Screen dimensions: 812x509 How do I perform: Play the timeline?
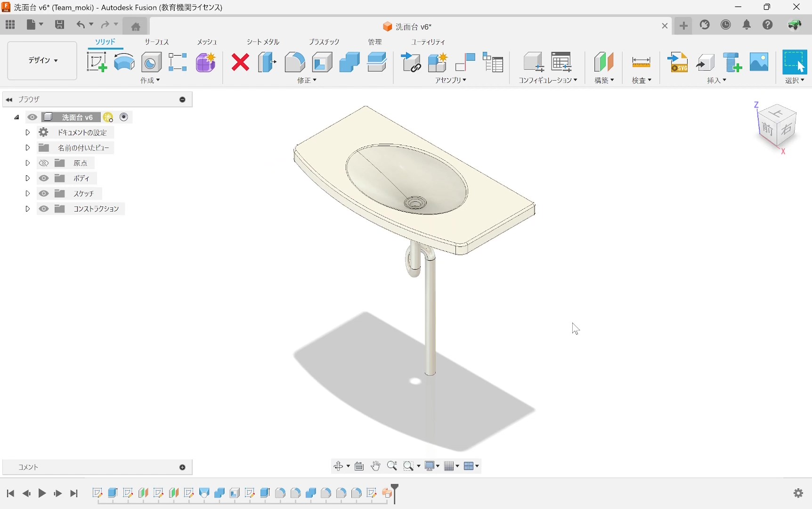(42, 493)
